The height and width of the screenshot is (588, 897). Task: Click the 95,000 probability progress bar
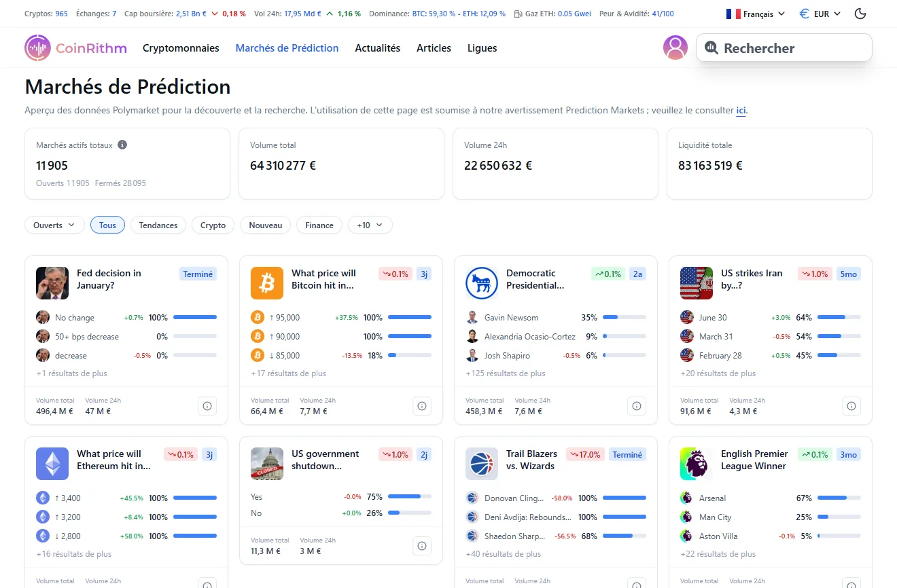coord(408,317)
